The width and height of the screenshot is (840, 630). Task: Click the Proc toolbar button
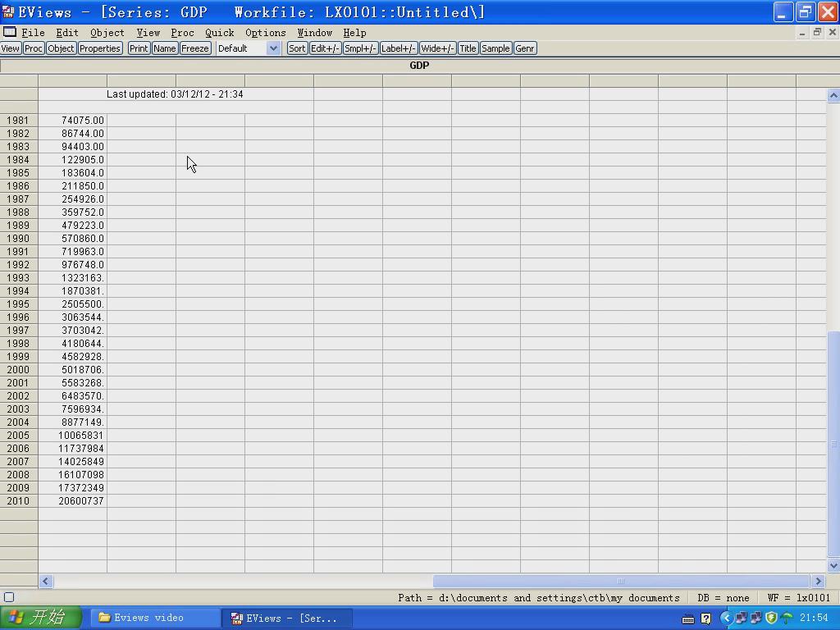pyautogui.click(x=33, y=48)
